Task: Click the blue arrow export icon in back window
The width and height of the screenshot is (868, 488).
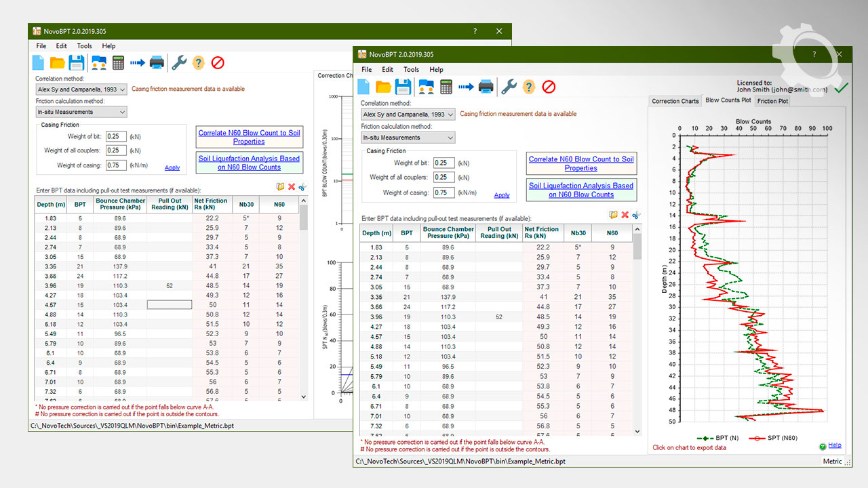Action: click(138, 63)
